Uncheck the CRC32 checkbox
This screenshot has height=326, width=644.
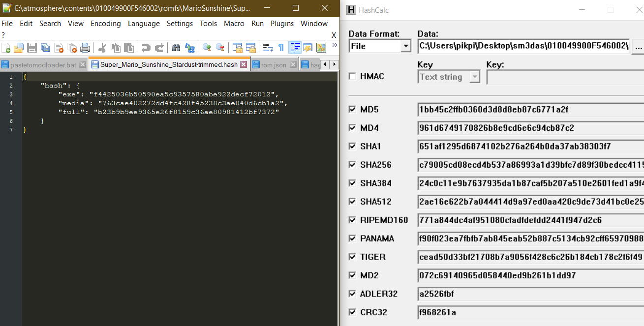(352, 312)
